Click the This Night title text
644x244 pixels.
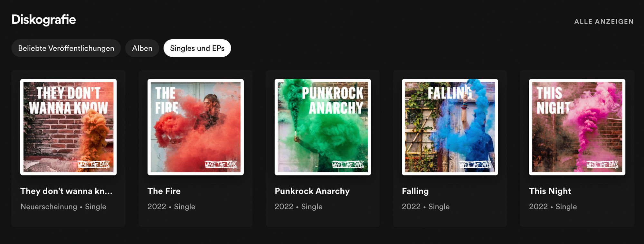pos(550,191)
